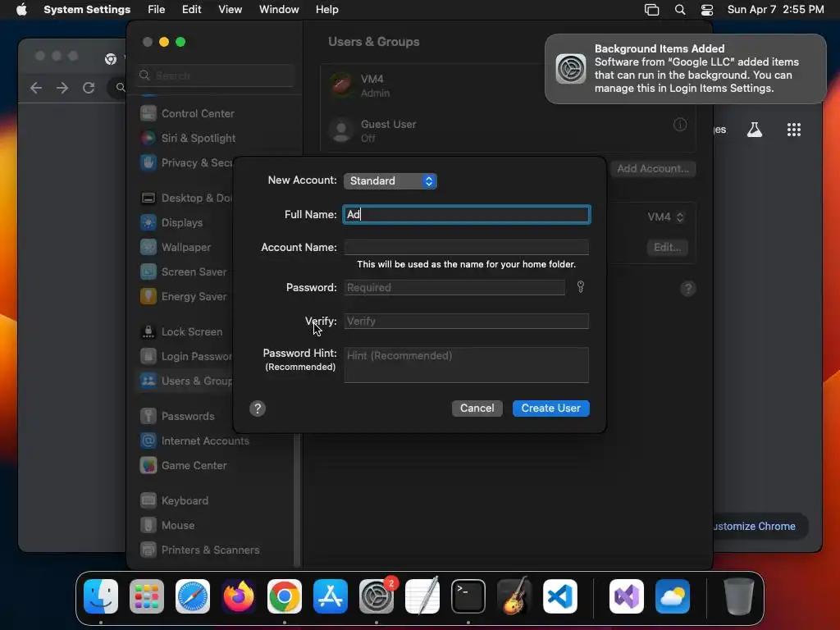Click the Background Items Added notification
The image size is (840, 630).
(686, 69)
